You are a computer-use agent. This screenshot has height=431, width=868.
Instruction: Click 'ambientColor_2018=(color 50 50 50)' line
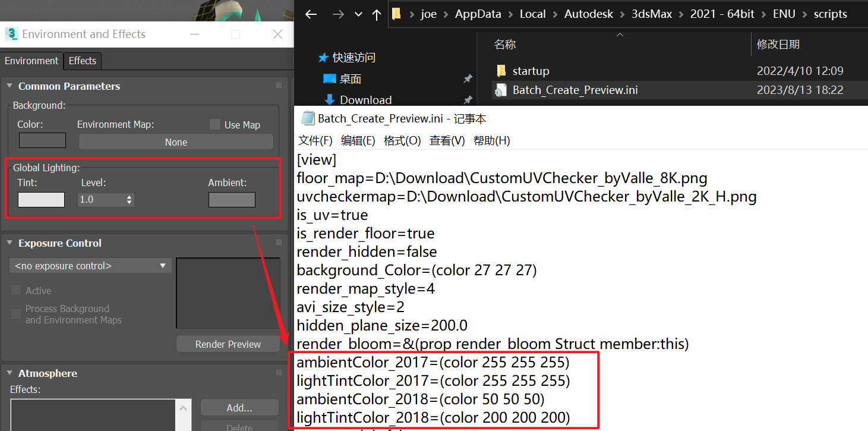point(420,399)
